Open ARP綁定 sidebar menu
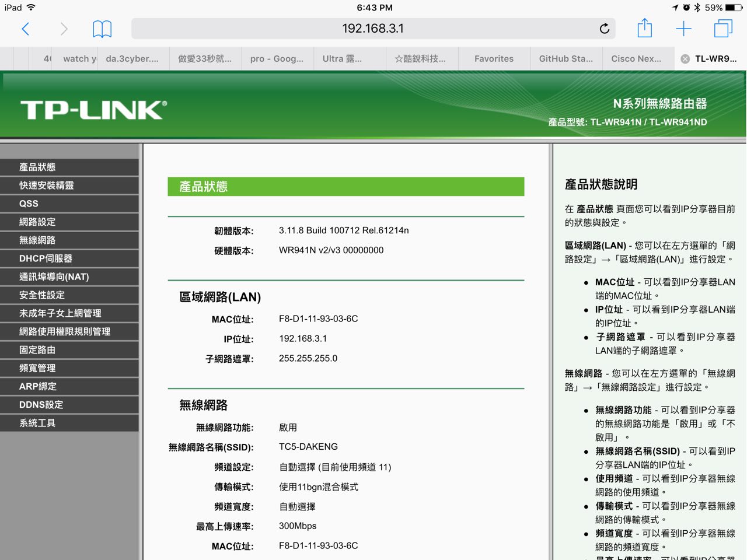Viewport: 747px width, 560px height. [x=69, y=386]
